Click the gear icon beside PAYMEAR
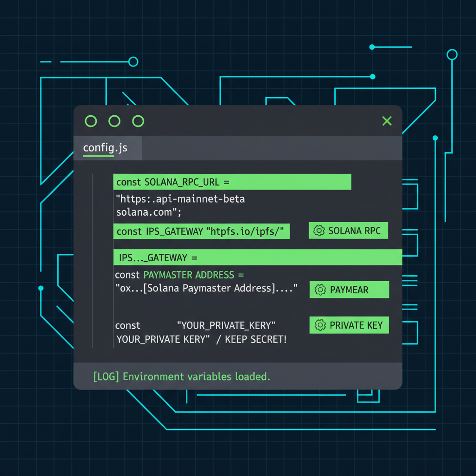 tap(319, 290)
